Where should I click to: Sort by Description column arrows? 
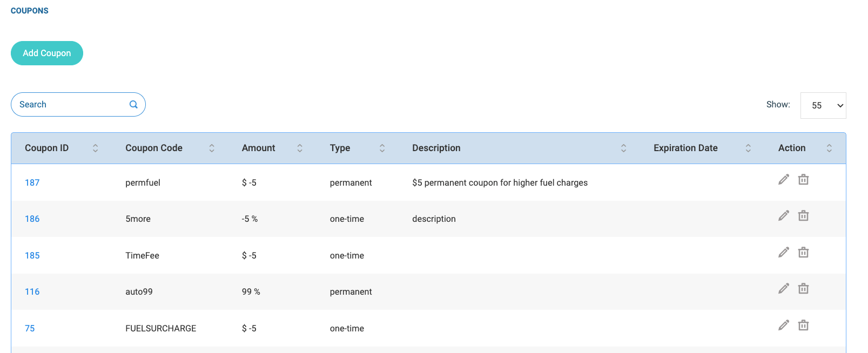click(624, 148)
